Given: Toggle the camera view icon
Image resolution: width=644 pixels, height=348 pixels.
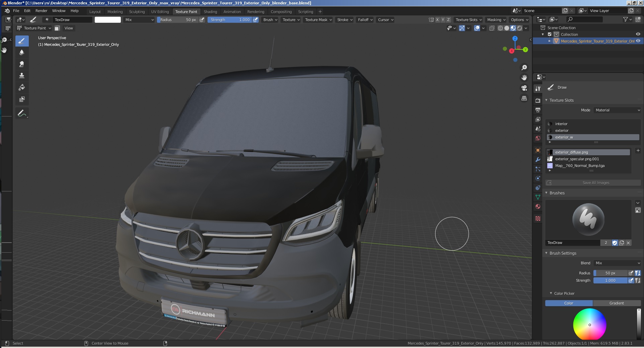Looking at the screenshot, I should [x=524, y=88].
